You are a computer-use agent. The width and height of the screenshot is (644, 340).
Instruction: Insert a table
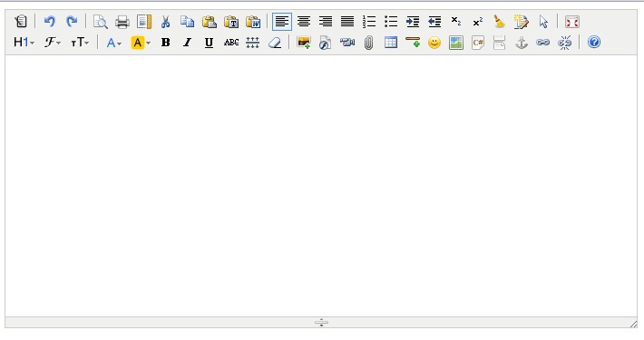point(391,43)
